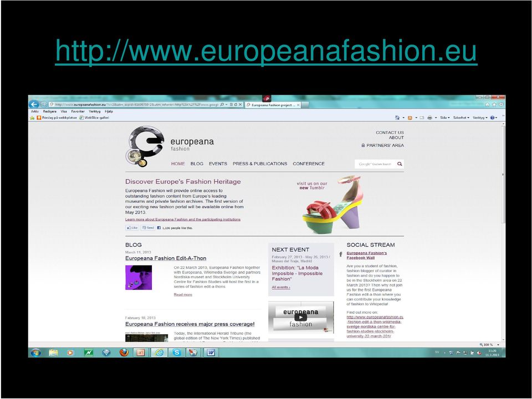Screen dimensions: 532x399
Task: Click the Facebook Send button
Action: pyautogui.click(x=149, y=228)
